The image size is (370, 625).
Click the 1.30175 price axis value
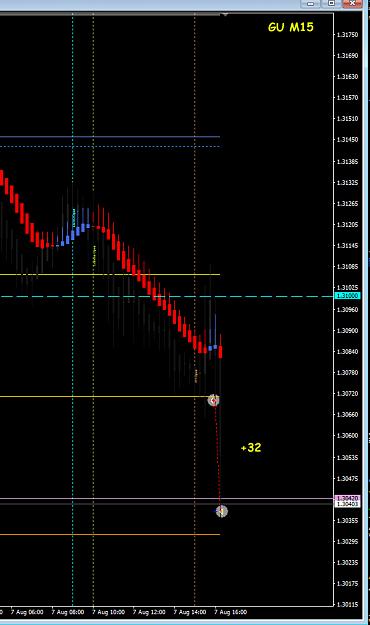pyautogui.click(x=347, y=584)
